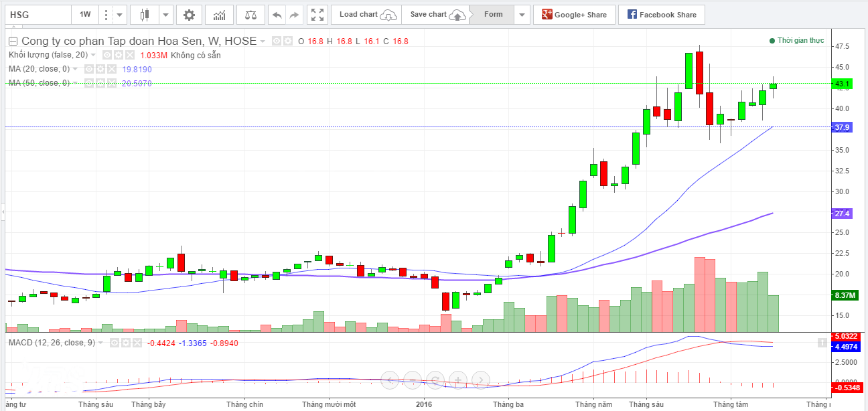Toggle fullscreen mode icon
The image size is (868, 411).
[x=317, y=15]
